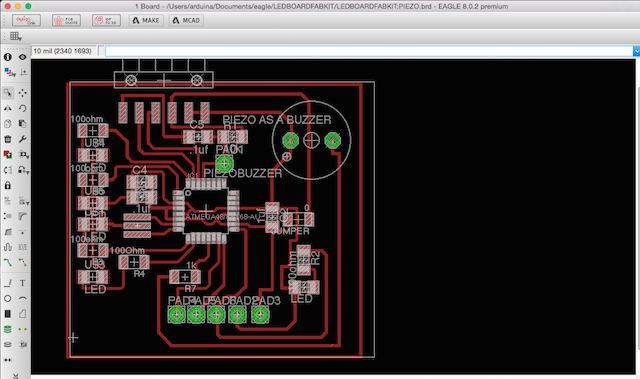Select the Rectangle tool

point(8,314)
